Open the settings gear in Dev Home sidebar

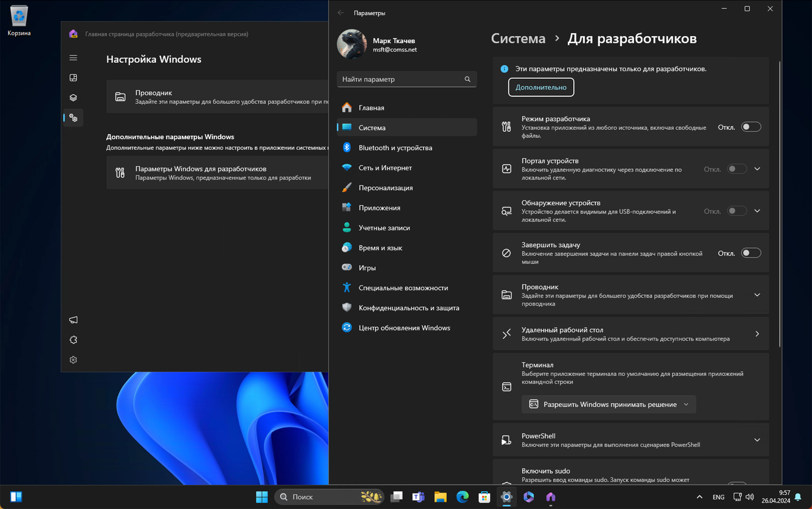(73, 360)
